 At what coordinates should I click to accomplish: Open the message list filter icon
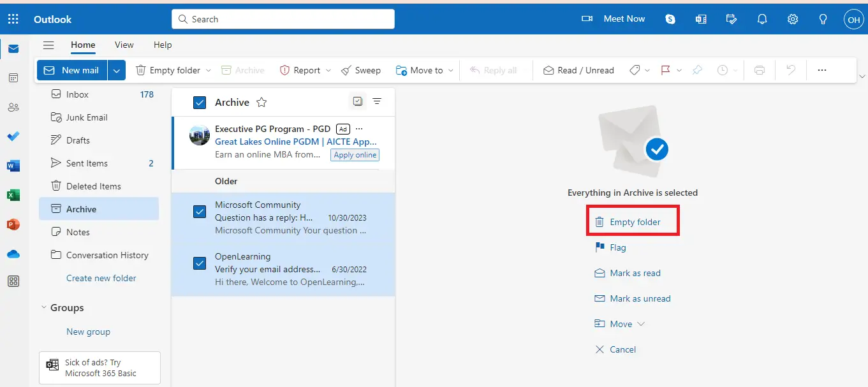point(377,101)
